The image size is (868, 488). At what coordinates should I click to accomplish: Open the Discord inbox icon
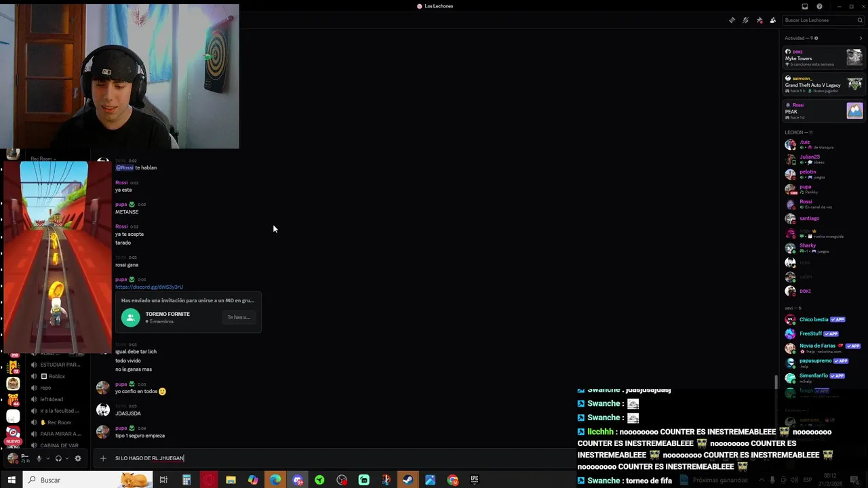click(805, 7)
